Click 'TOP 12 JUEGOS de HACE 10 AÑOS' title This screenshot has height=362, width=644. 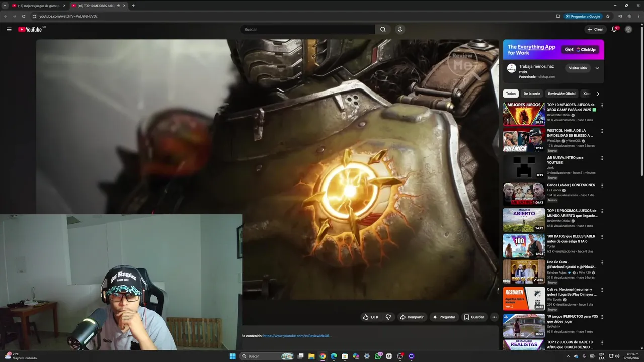pyautogui.click(x=570, y=344)
